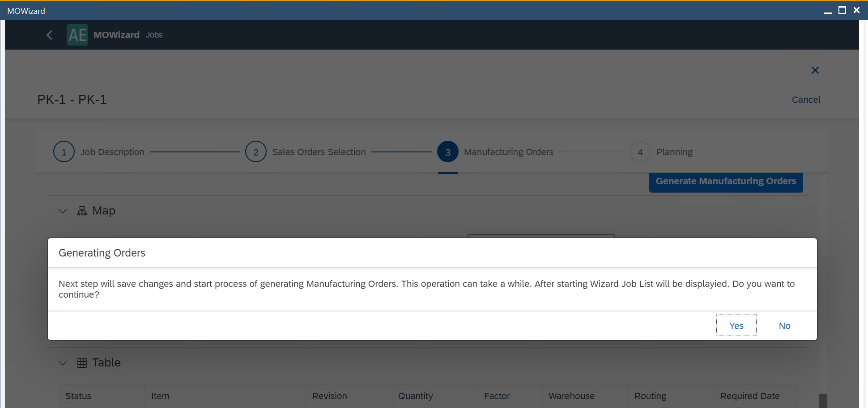Decline with the No button
Viewport: 868px width, 408px height.
coord(784,326)
